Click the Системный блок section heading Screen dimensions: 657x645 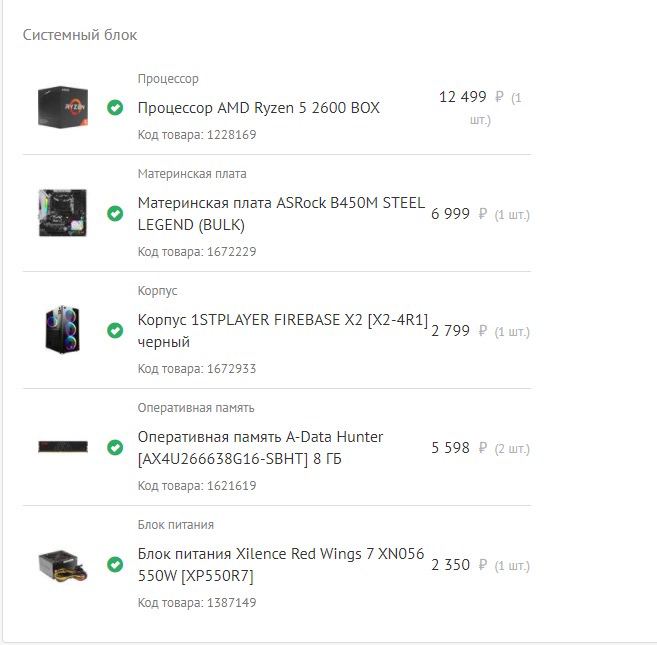tap(80, 35)
